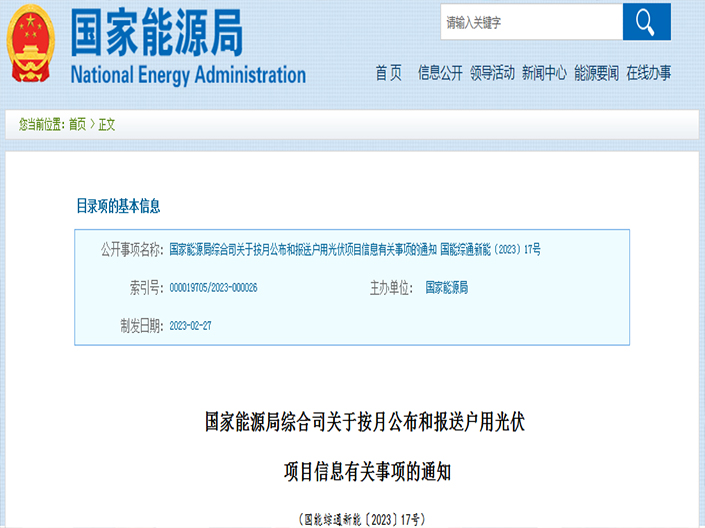
Task: Click the National Energy Administration English title
Action: coord(188,75)
